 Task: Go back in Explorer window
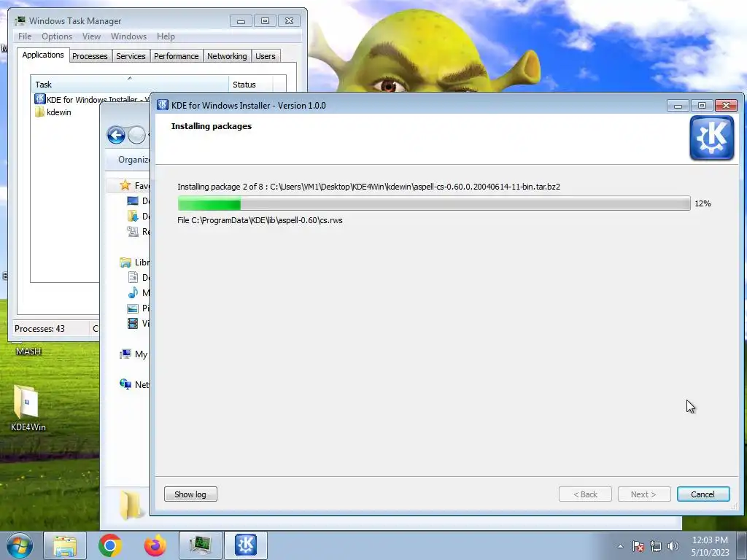point(116,135)
